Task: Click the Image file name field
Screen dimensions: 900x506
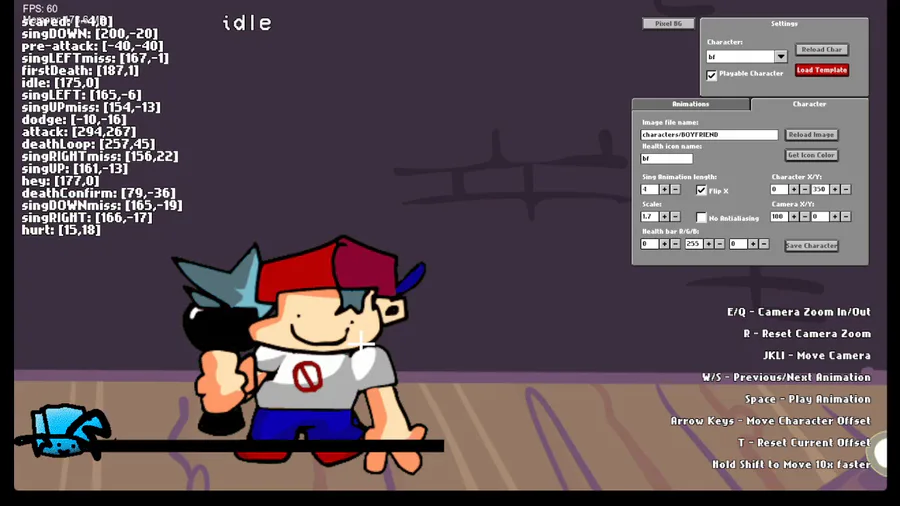Action: (x=709, y=135)
